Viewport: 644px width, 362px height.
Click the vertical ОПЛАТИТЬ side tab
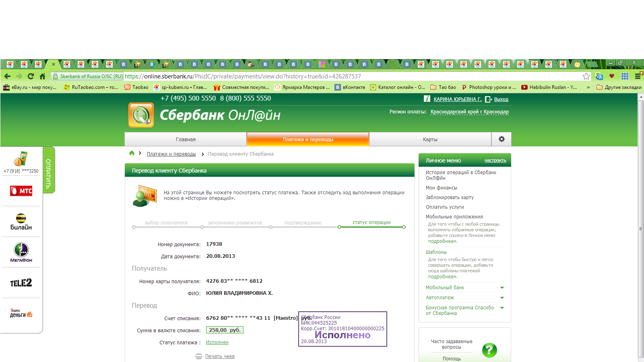49,170
